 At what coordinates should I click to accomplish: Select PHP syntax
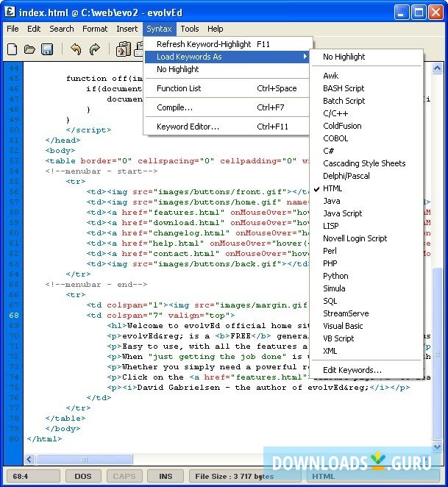coord(366,263)
